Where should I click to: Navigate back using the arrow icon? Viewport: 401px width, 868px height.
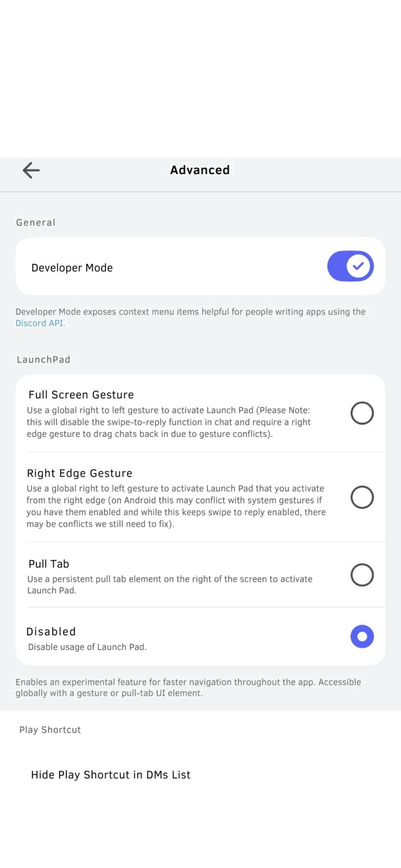pos(31,170)
